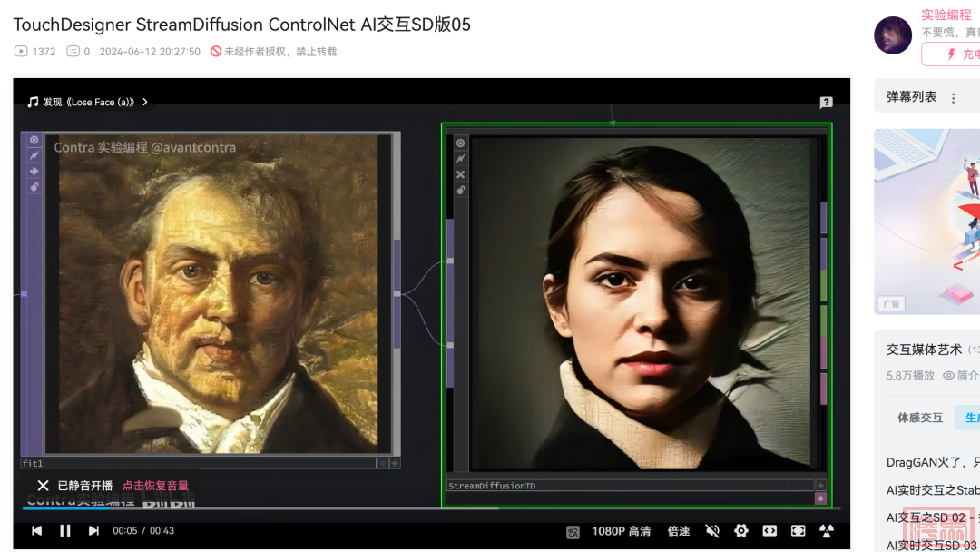Toggle the AI subtitles icon
Image resolution: width=980 pixels, height=552 pixels.
tap(573, 532)
